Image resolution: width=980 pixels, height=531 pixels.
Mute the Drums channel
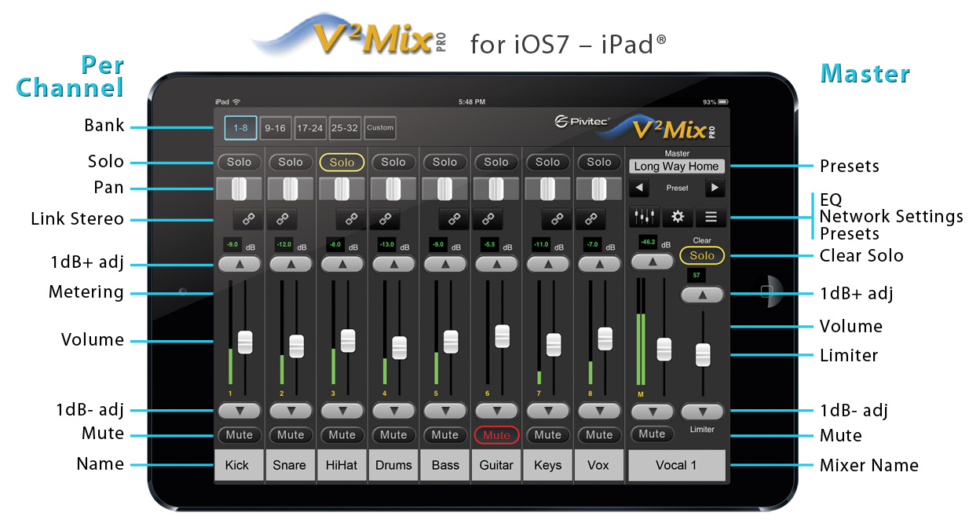[393, 434]
